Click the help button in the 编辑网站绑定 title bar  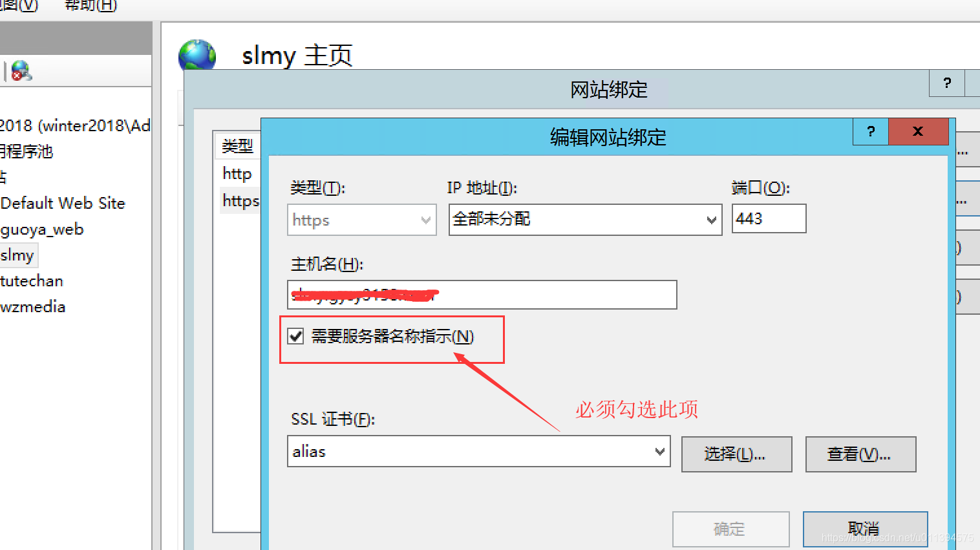coord(871,132)
